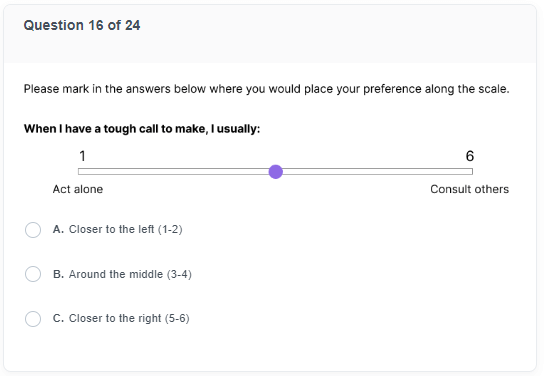Click the 'Act alone' scale label
This screenshot has height=376, width=544.
(x=78, y=189)
